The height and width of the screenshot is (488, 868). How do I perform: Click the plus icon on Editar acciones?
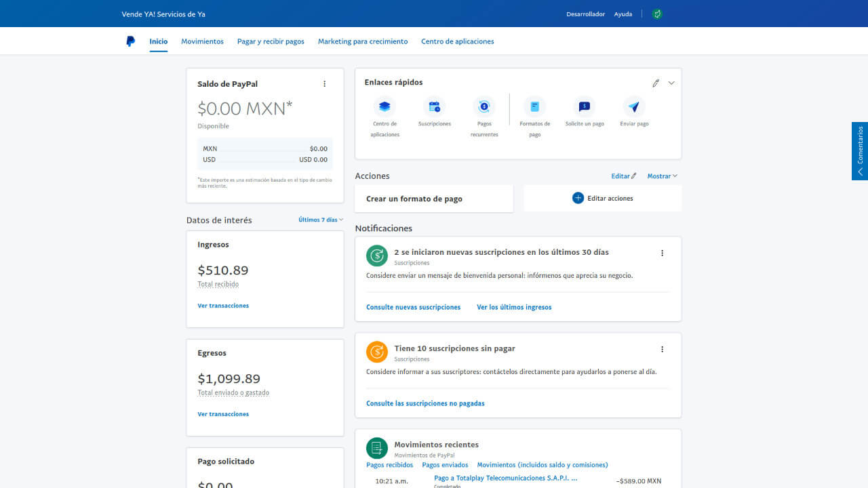point(578,198)
